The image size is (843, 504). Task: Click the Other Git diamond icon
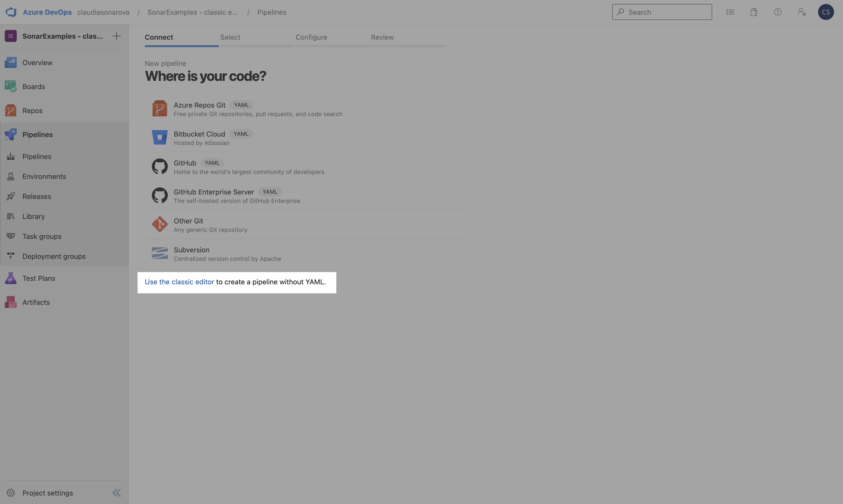tap(160, 224)
